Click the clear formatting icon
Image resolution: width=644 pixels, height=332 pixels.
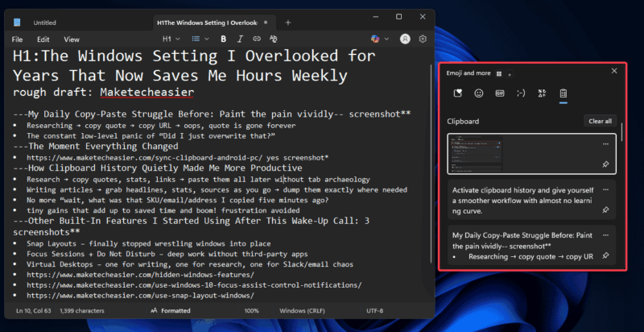[x=275, y=39]
